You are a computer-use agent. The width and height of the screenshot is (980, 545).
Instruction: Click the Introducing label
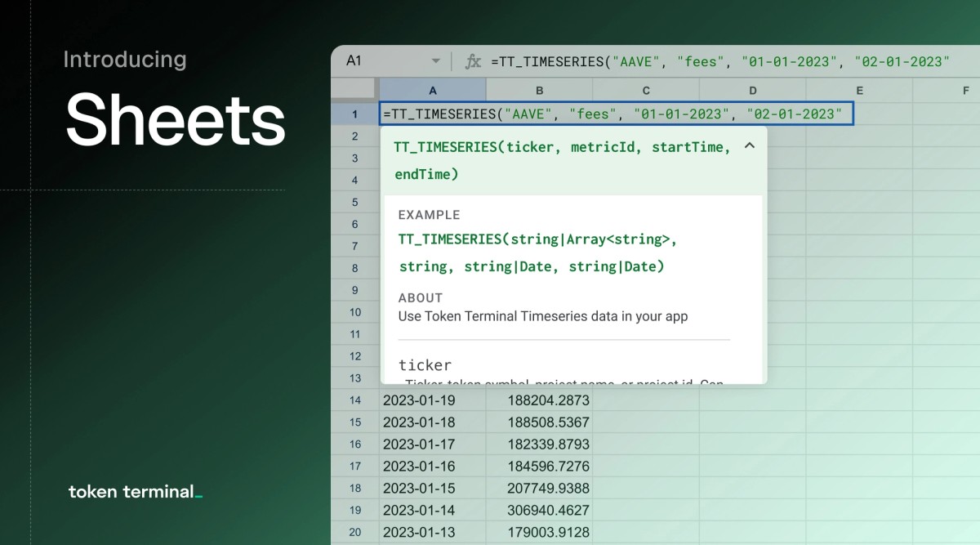click(125, 59)
